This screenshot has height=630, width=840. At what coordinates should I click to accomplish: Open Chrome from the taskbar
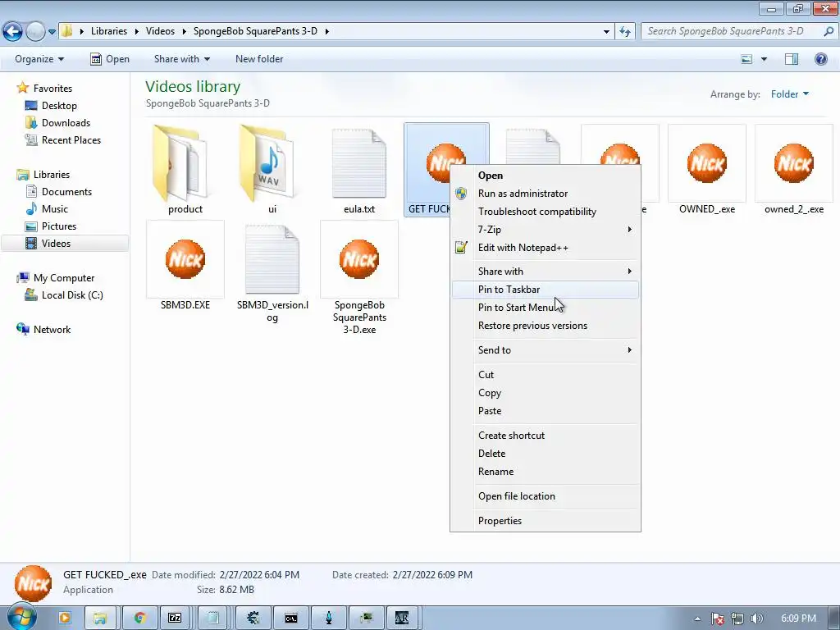click(140, 618)
